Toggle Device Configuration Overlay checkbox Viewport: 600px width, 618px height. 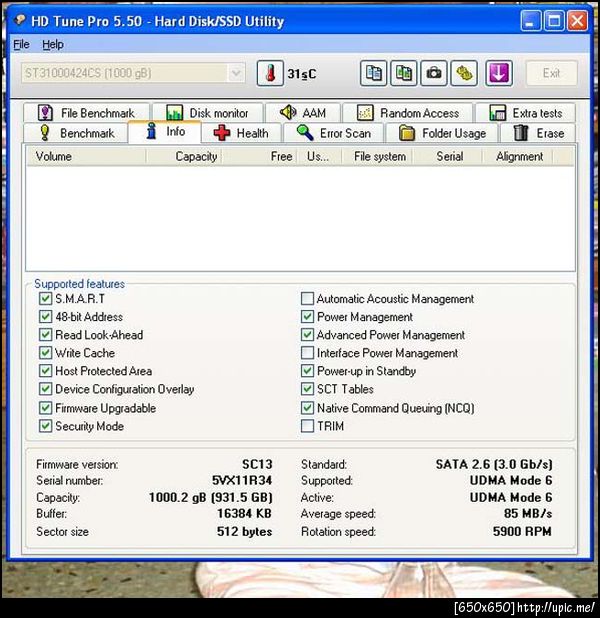coord(45,389)
